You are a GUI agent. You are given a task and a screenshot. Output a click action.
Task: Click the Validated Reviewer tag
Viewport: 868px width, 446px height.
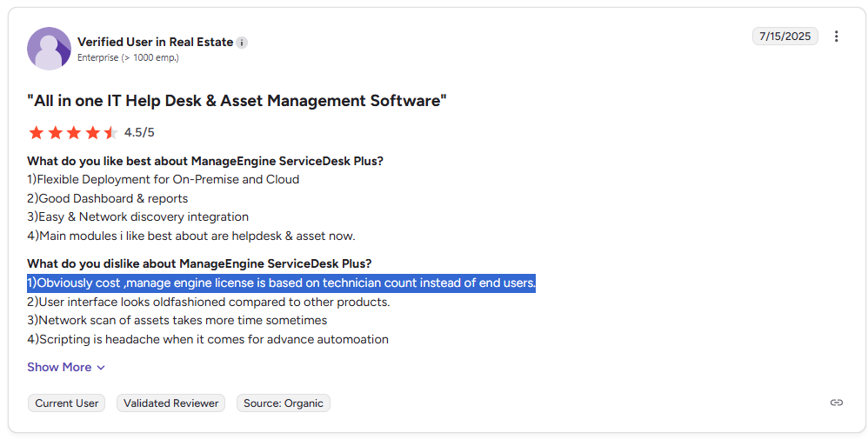[x=171, y=403]
